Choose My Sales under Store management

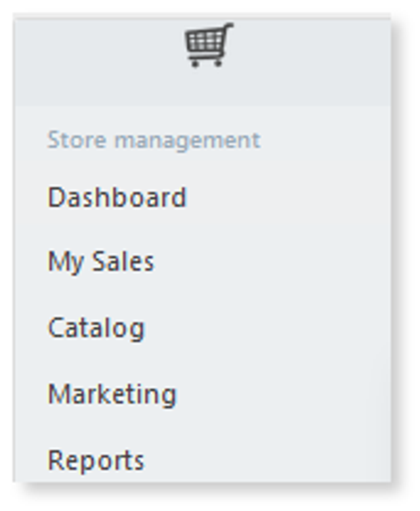point(101,261)
